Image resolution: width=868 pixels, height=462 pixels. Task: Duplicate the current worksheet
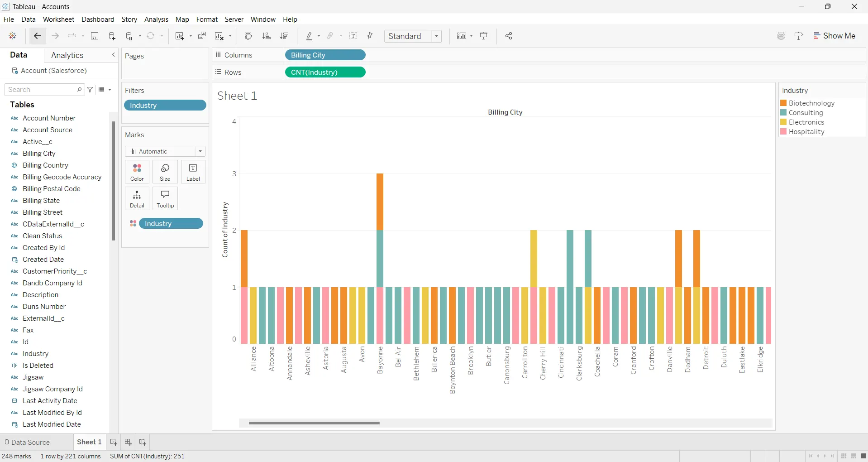202,36
